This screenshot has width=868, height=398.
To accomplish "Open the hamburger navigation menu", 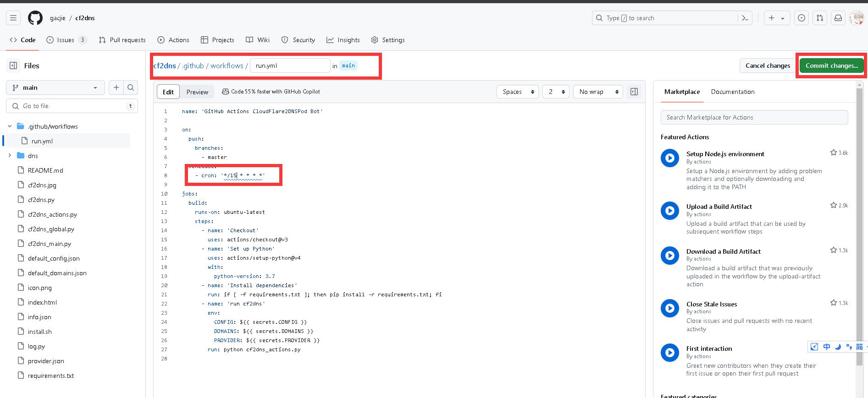I will (x=13, y=18).
